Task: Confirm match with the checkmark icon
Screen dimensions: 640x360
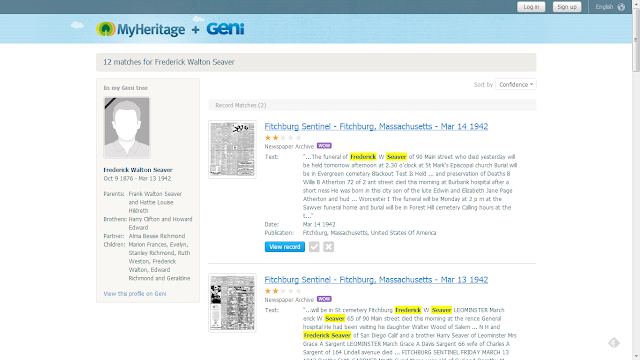Action: click(314, 247)
